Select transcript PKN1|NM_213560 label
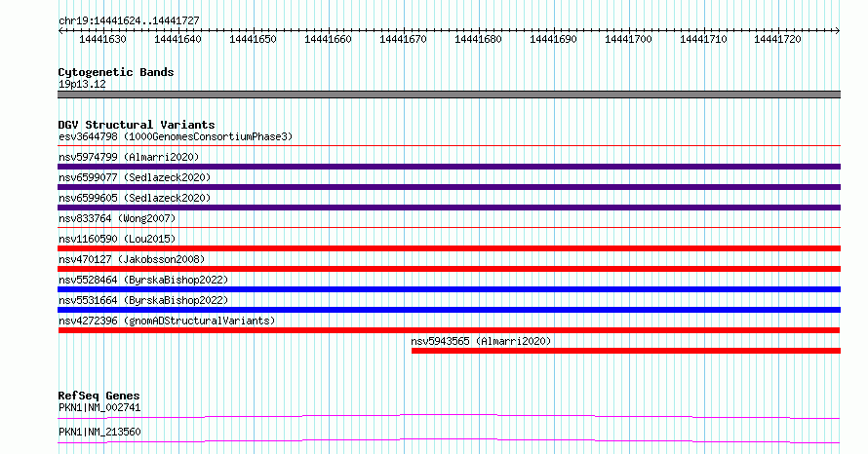 pos(99,432)
